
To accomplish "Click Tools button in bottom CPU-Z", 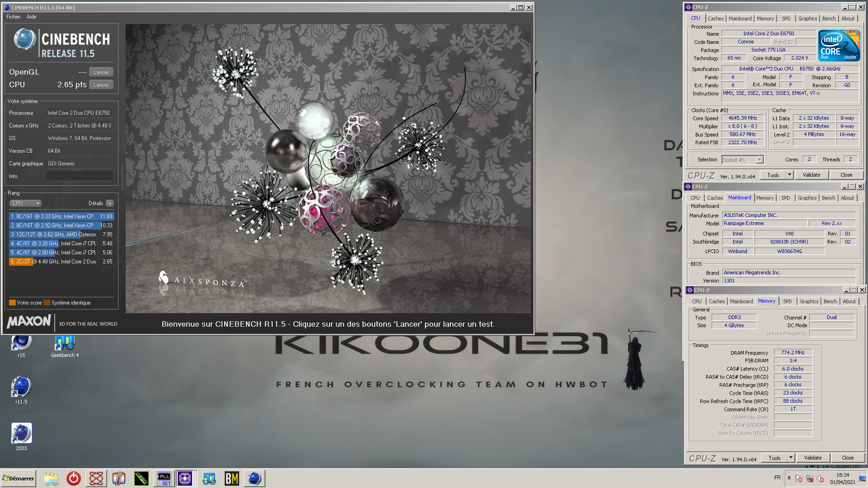I will tap(774, 458).
